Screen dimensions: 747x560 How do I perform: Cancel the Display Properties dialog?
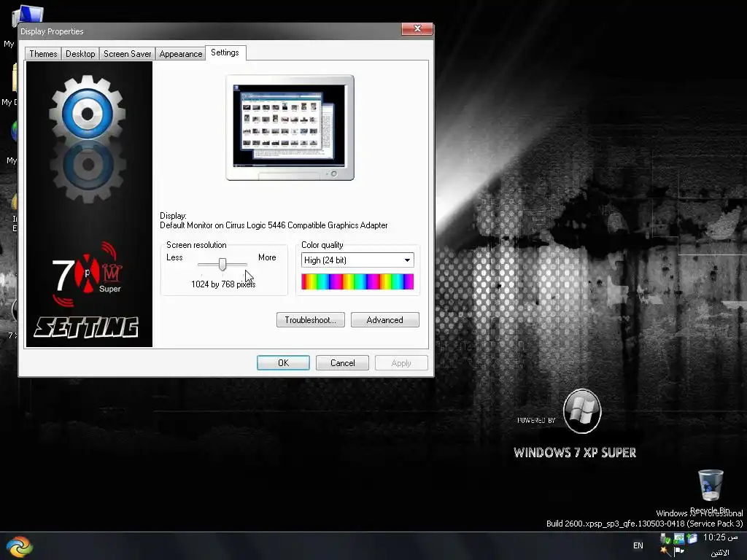pos(342,363)
